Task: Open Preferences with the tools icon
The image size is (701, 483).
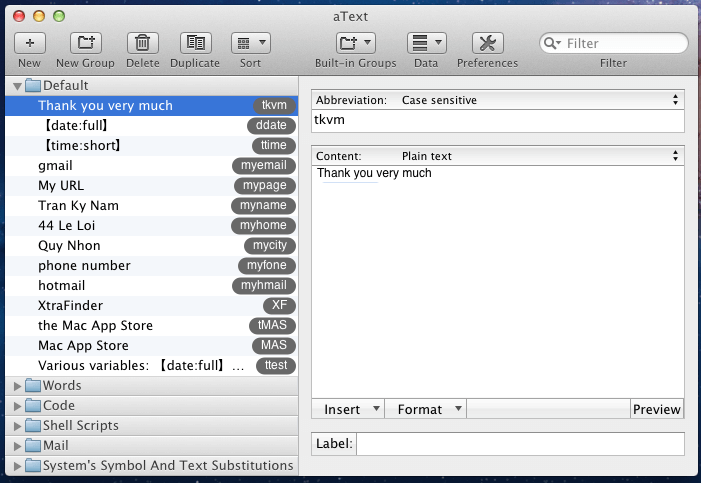Action: point(487,43)
